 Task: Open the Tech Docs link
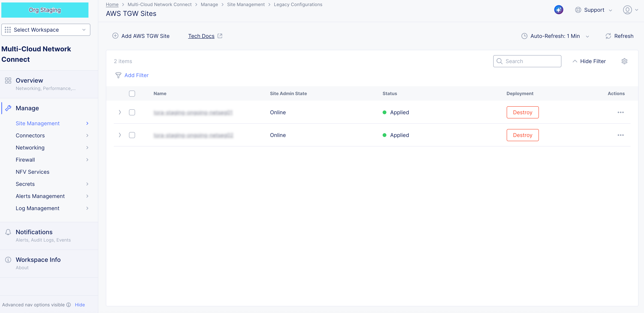[201, 36]
